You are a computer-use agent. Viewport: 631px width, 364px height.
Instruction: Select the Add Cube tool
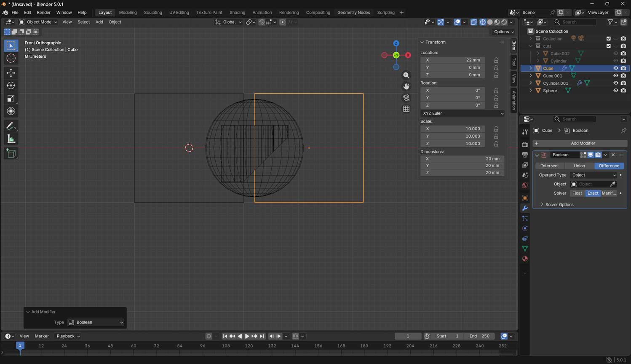[11, 154]
